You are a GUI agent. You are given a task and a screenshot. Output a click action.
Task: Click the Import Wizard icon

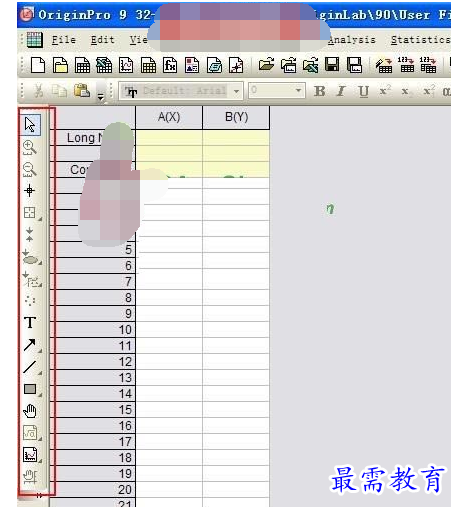click(x=384, y=65)
